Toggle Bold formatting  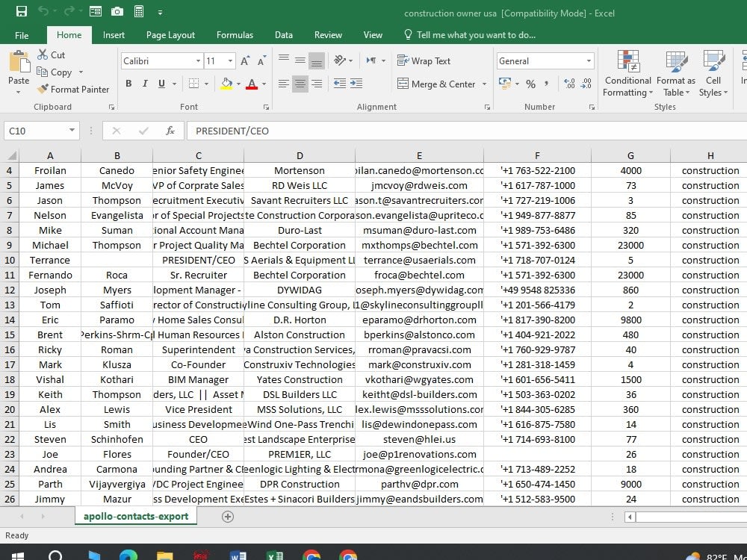tap(128, 83)
